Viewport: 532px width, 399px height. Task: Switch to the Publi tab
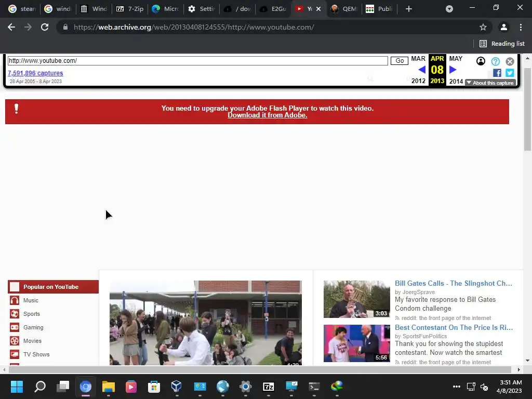click(x=379, y=9)
